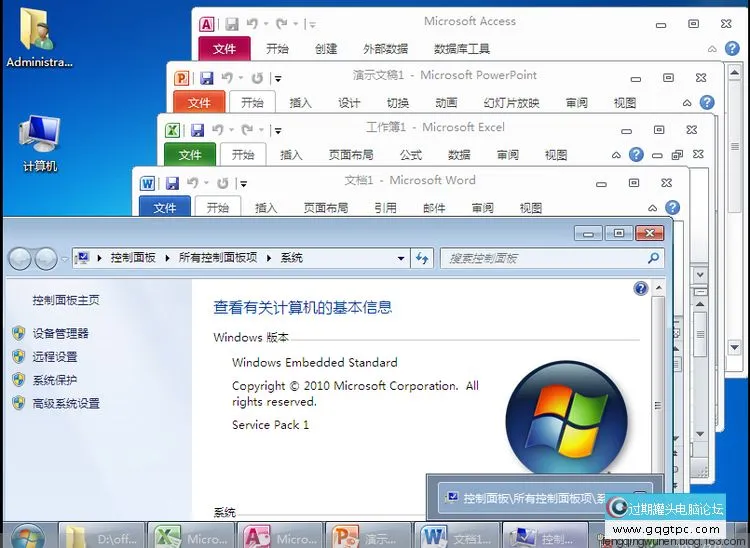Switch to Excel taskbar button
The width and height of the screenshot is (750, 548).
[x=190, y=537]
